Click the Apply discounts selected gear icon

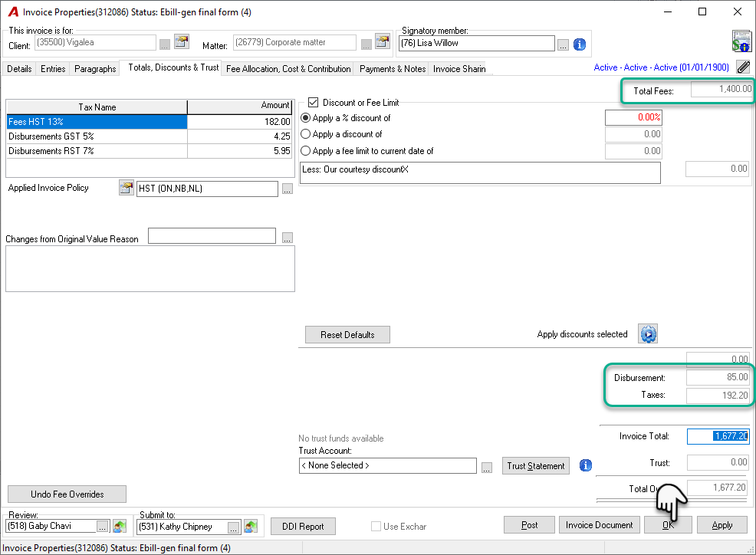pyautogui.click(x=648, y=333)
